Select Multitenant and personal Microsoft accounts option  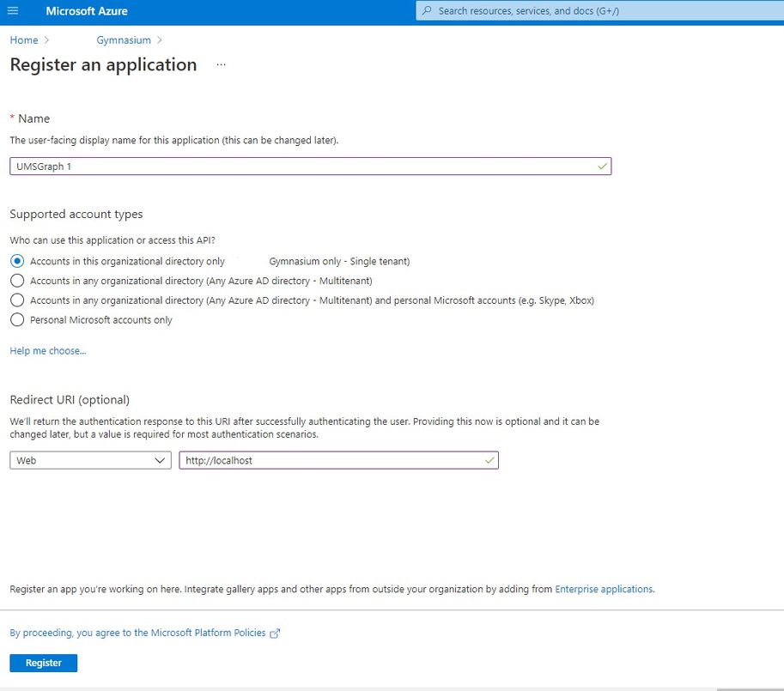pyautogui.click(x=17, y=300)
